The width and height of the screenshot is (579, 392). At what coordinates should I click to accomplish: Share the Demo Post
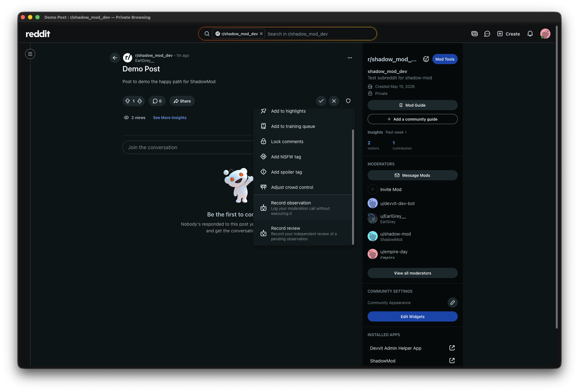point(182,101)
